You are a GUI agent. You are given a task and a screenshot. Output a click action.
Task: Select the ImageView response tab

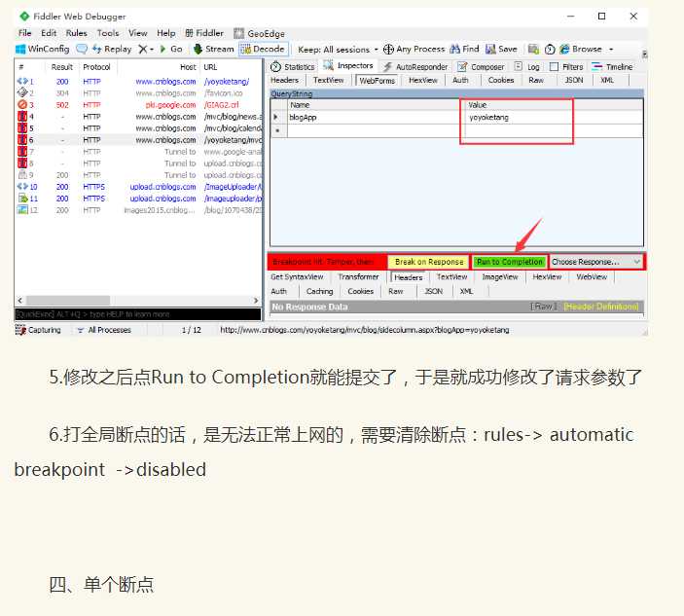pos(500,277)
